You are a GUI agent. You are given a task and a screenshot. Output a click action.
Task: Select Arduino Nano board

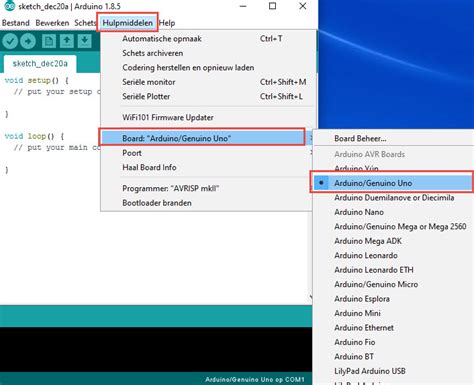(393, 212)
